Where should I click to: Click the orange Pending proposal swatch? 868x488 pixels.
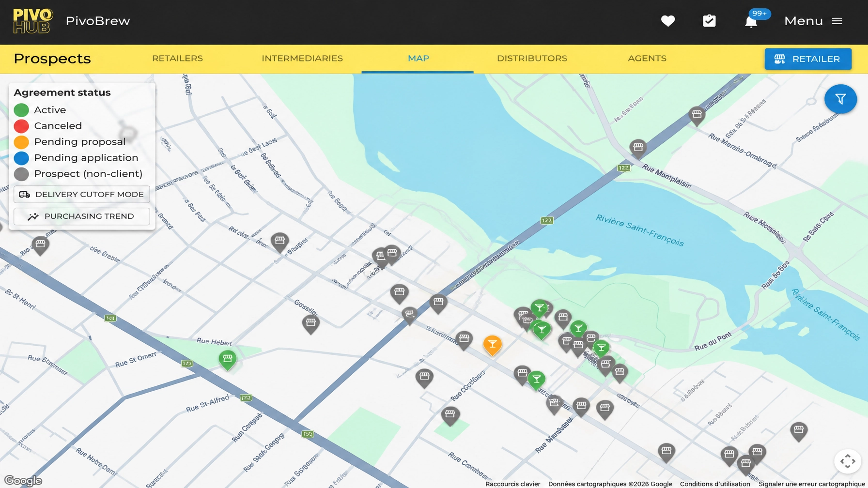21,142
